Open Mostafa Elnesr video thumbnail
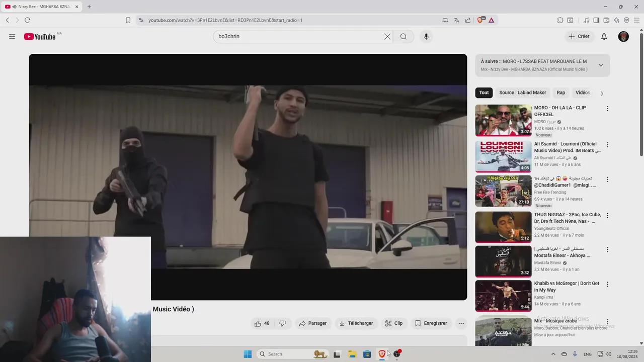Viewport: 644px width, 362px height. point(503,261)
